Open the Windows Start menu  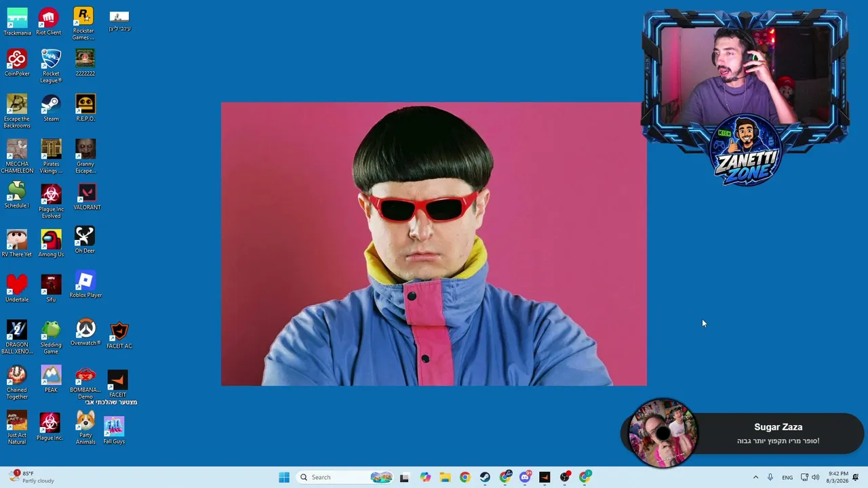tap(284, 477)
